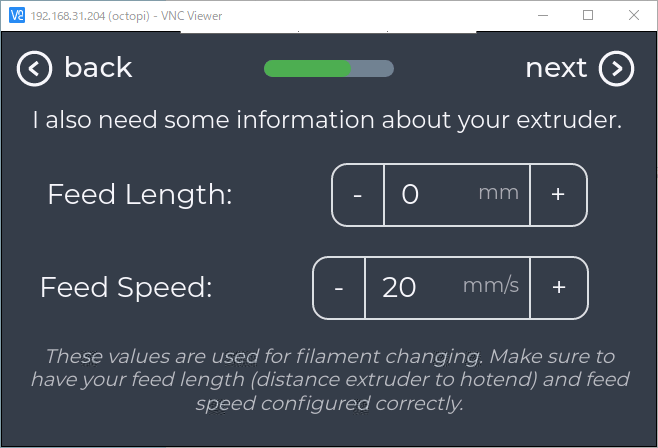Click the mm/s unit label in Feed Speed

tap(491, 286)
